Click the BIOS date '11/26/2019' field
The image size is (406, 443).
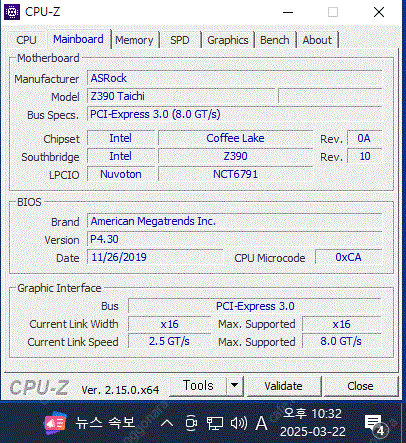tap(155, 257)
